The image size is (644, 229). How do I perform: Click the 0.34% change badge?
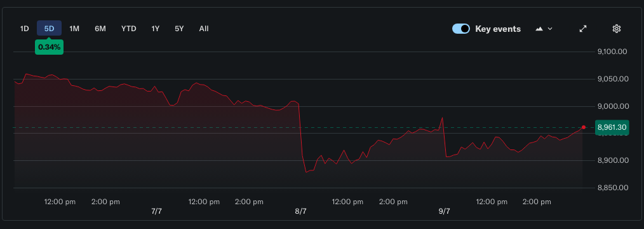click(50, 47)
